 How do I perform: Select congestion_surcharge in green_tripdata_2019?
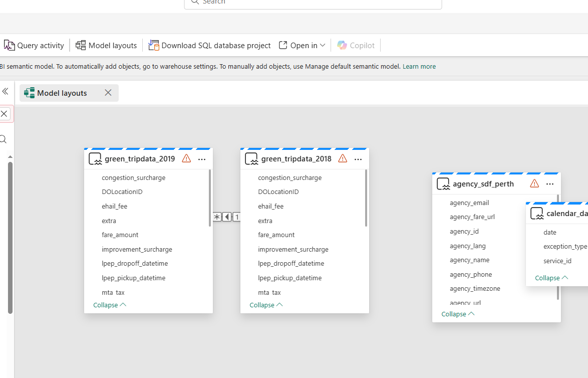(134, 178)
